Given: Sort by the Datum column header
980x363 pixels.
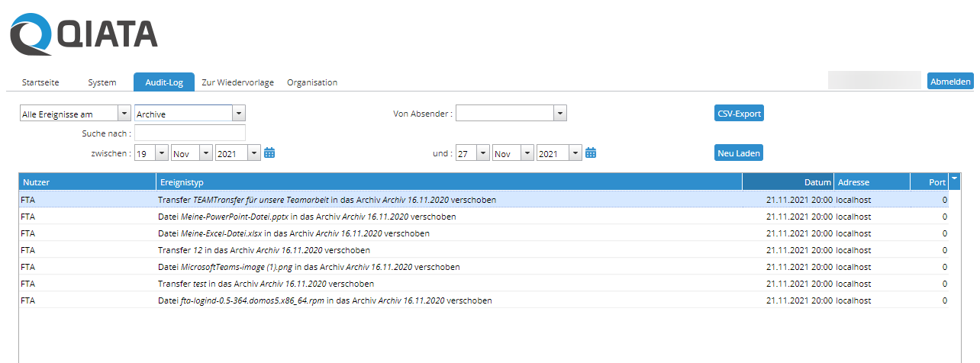Looking at the screenshot, I should coord(788,182).
